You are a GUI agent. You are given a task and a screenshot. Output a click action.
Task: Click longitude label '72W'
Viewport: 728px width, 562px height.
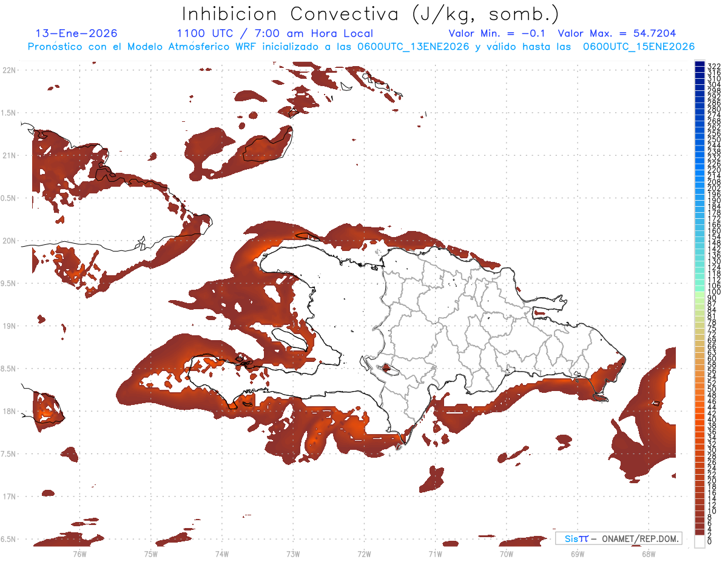(364, 554)
